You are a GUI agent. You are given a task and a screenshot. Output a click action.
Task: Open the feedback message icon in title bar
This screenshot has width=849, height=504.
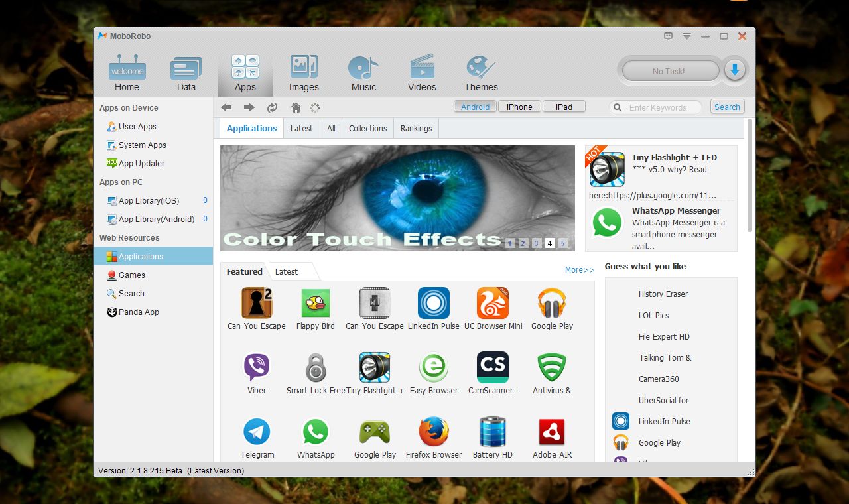[x=669, y=36]
